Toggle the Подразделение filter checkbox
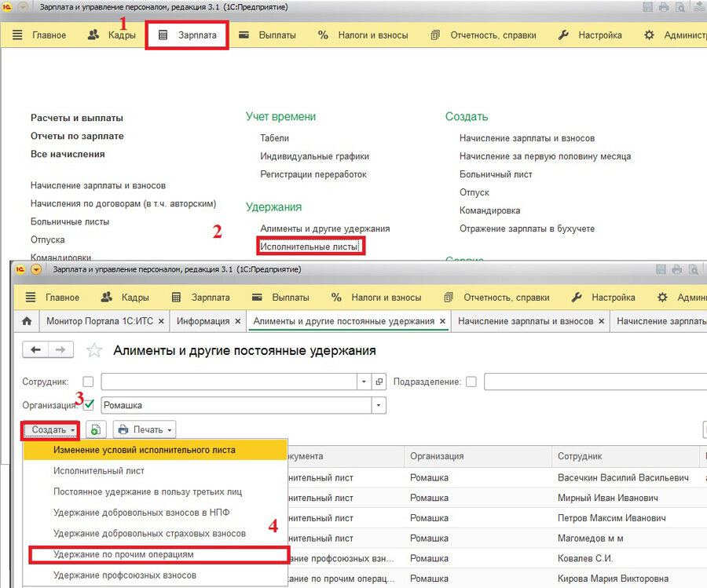The image size is (707, 588). click(471, 382)
